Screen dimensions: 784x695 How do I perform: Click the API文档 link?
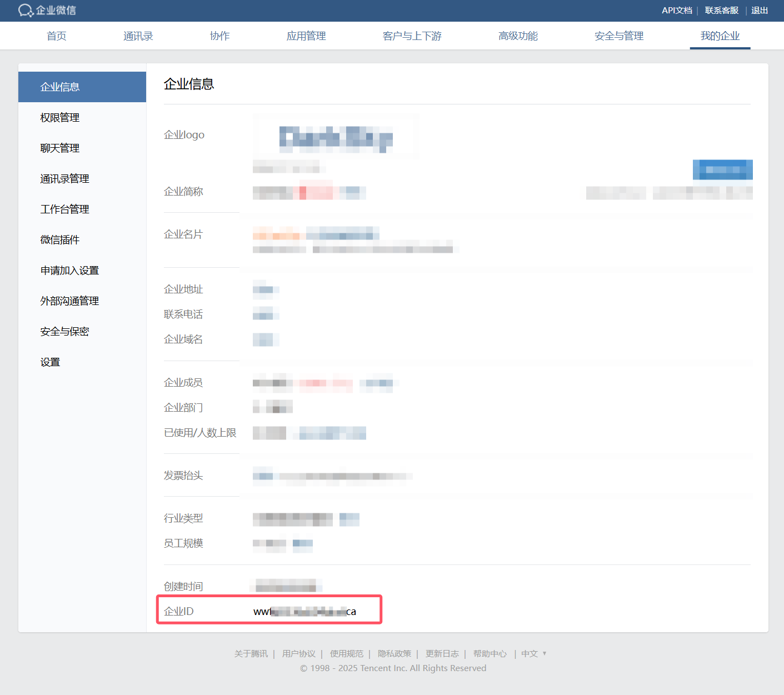tap(676, 11)
